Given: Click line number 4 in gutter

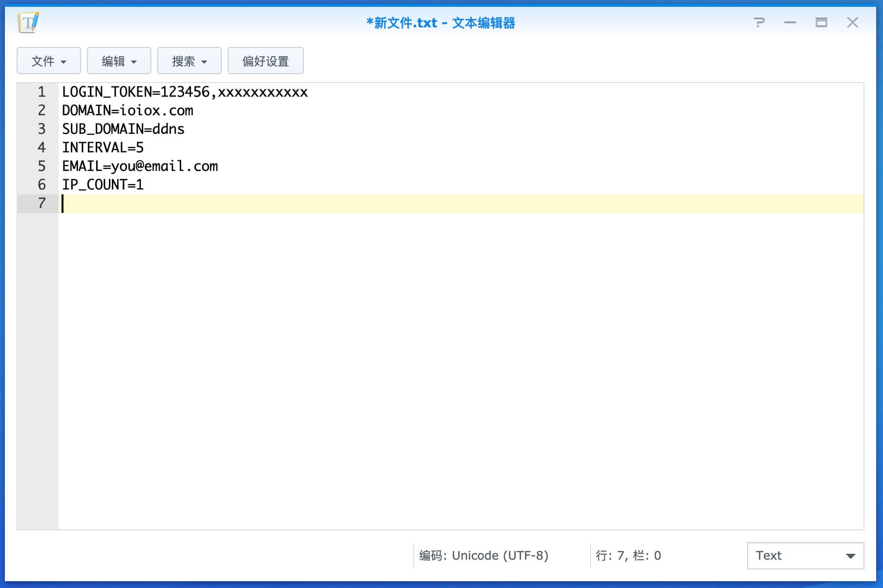Looking at the screenshot, I should [42, 147].
